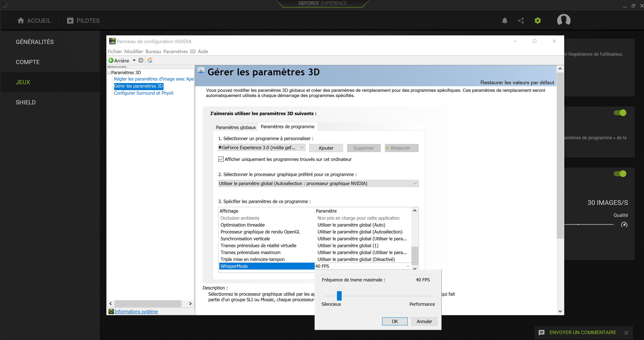Open the preferred graphics processor dropdown
Screen dimensions: 644x340
(x=318, y=183)
